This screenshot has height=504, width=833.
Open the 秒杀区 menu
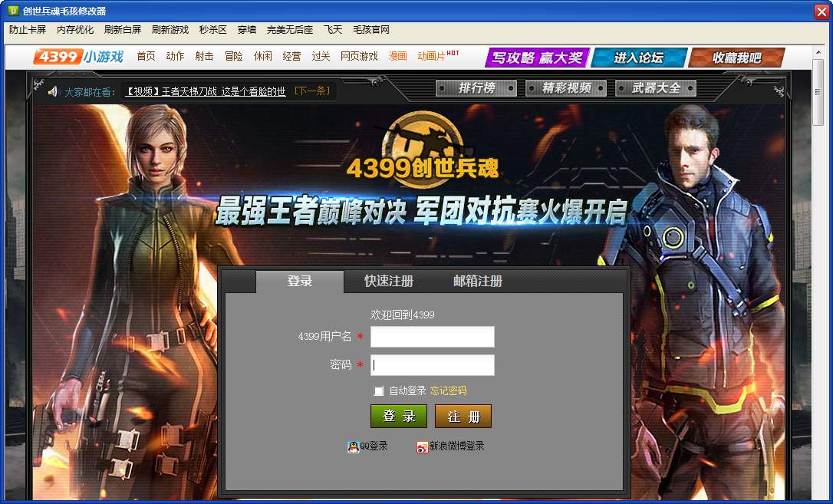tap(212, 30)
